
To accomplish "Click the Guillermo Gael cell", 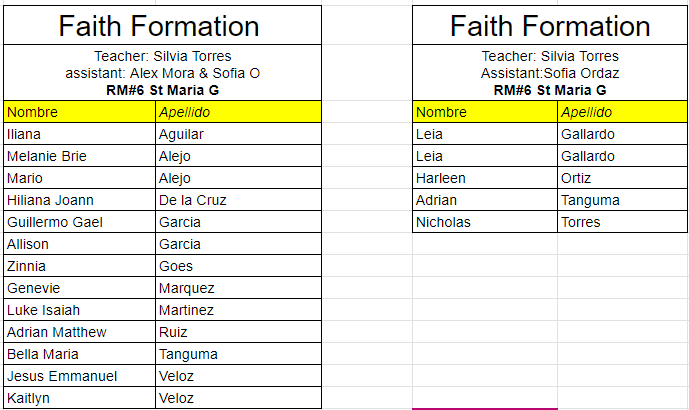I will tap(79, 222).
